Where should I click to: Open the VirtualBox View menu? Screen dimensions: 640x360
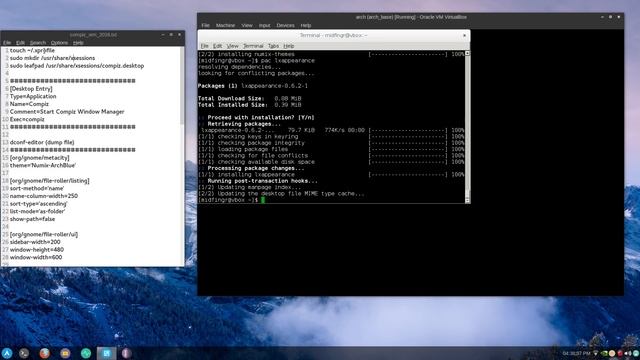tap(247, 25)
